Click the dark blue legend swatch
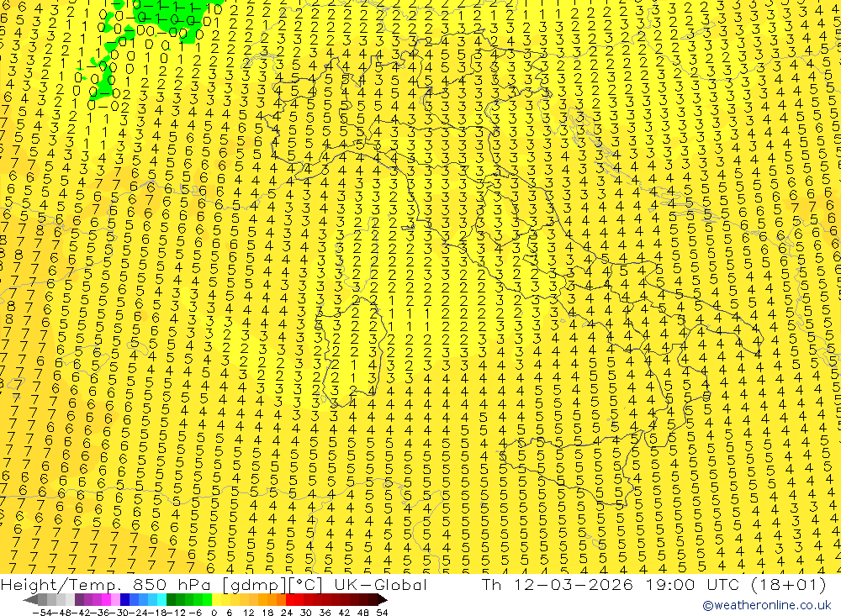The height and width of the screenshot is (616, 841). (x=125, y=600)
